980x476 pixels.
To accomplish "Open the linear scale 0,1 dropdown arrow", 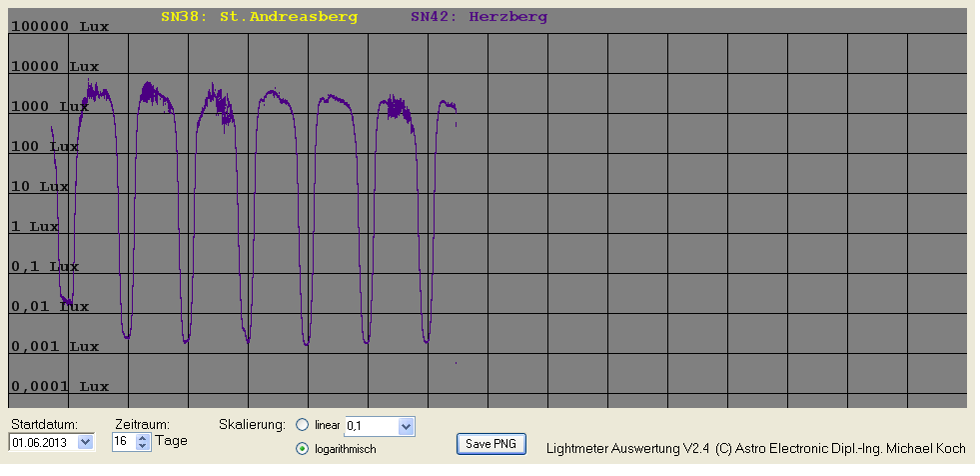I will 406,427.
